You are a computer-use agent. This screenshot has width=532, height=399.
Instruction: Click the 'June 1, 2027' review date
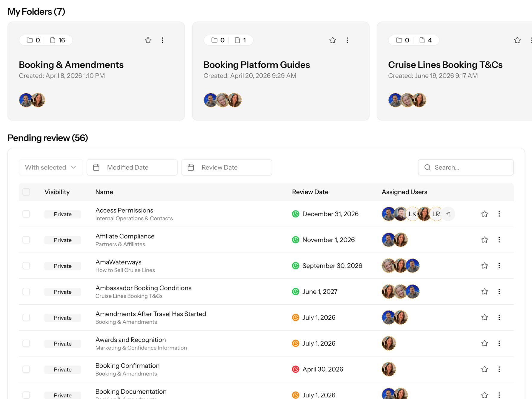[320, 292]
